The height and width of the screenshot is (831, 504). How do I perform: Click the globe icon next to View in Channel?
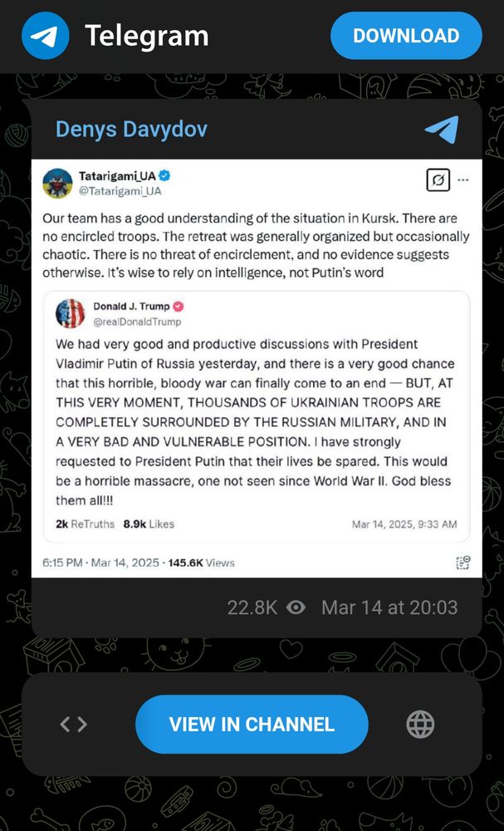[x=420, y=724]
